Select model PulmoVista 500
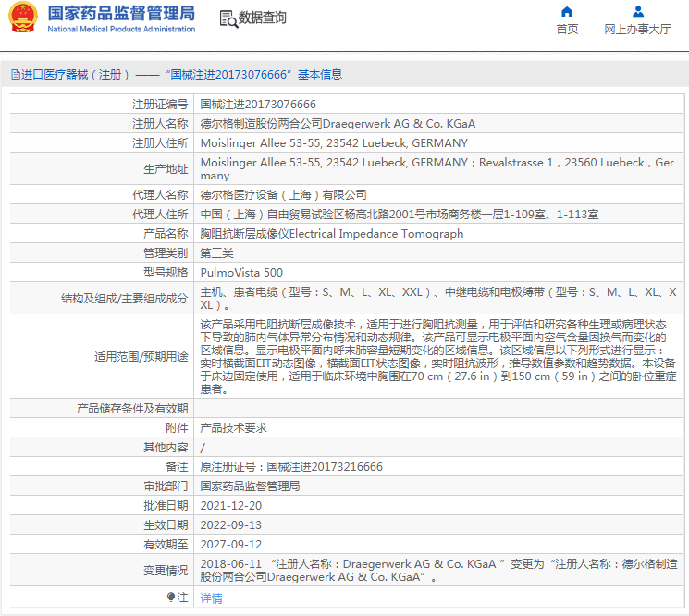This screenshot has height=616, width=689. coord(241,273)
